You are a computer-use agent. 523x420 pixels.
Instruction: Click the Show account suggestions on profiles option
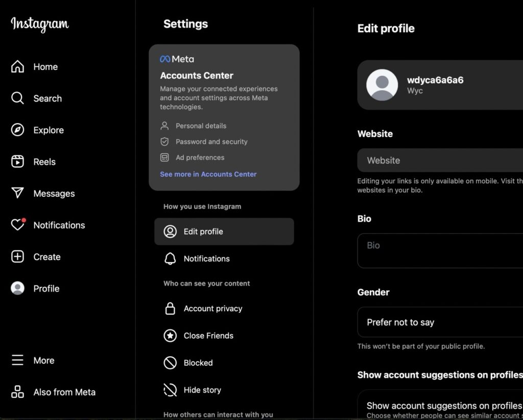(440, 405)
